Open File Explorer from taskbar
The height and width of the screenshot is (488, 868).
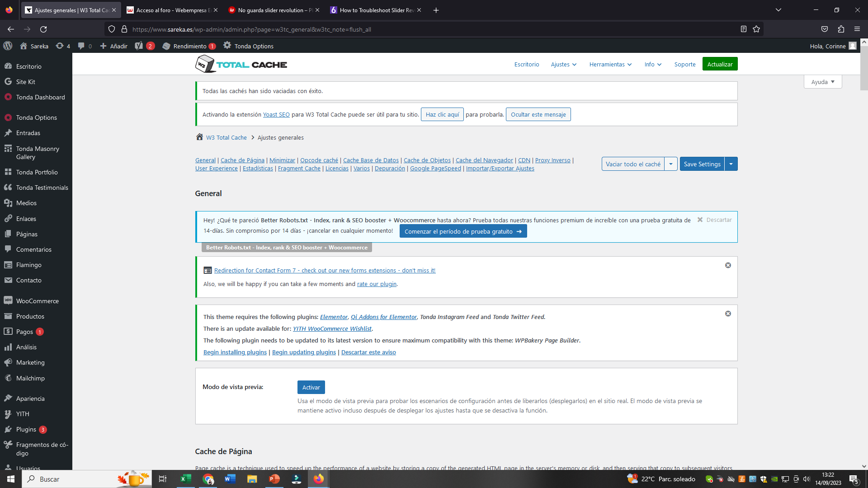[252, 479]
